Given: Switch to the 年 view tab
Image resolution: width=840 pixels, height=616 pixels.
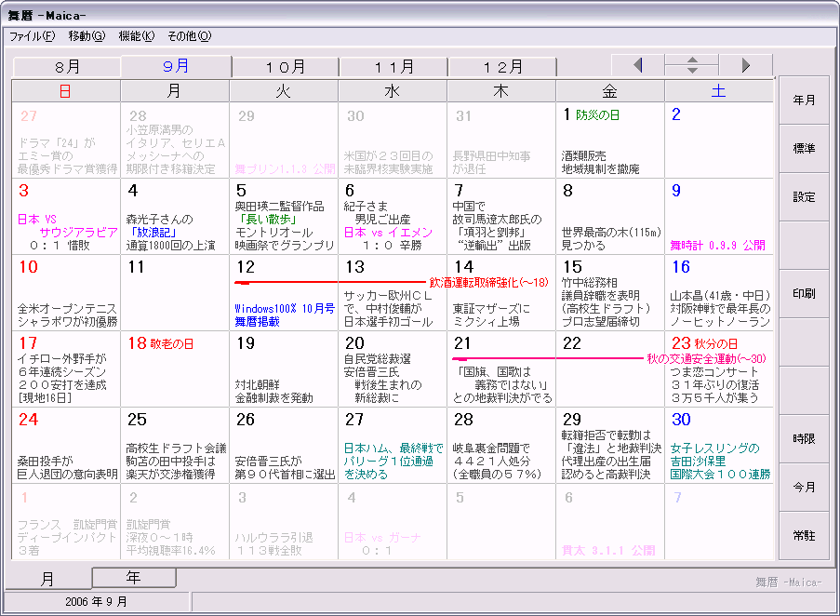Looking at the screenshot, I should (133, 578).
